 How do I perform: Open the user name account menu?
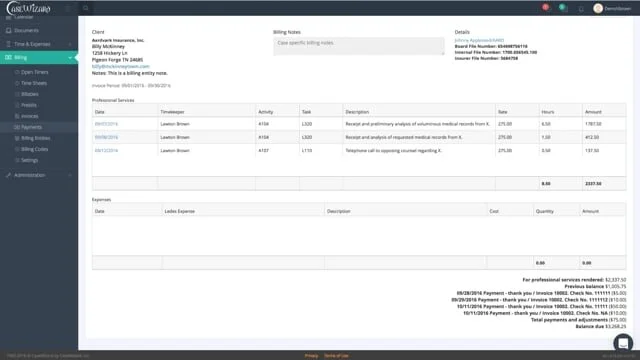618,9
